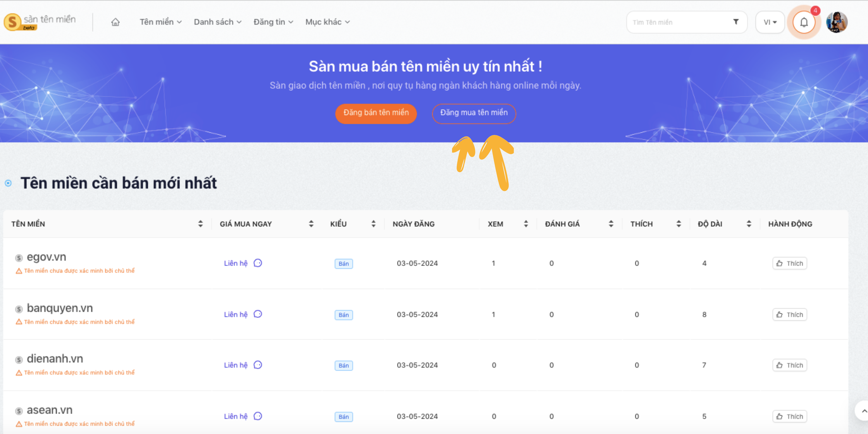The width and height of the screenshot is (868, 434).
Task: Click the search filter funnel icon
Action: point(736,22)
